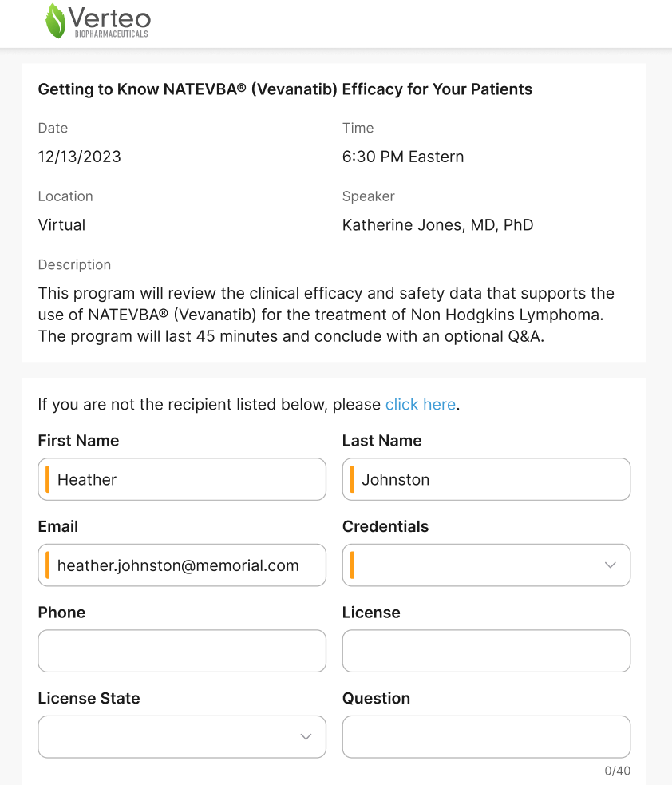Viewport: 672px width, 785px height.
Task: Click the 6:30 PM Eastern time text
Action: tap(403, 157)
